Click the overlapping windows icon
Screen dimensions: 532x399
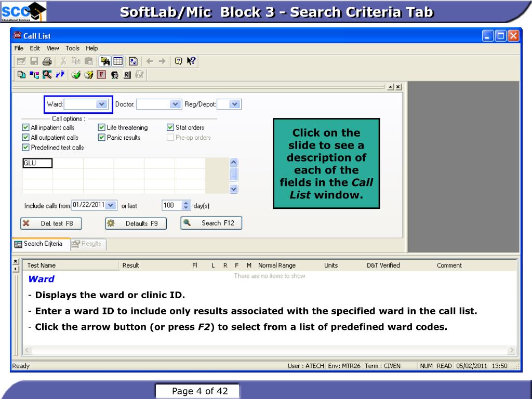(x=21, y=75)
